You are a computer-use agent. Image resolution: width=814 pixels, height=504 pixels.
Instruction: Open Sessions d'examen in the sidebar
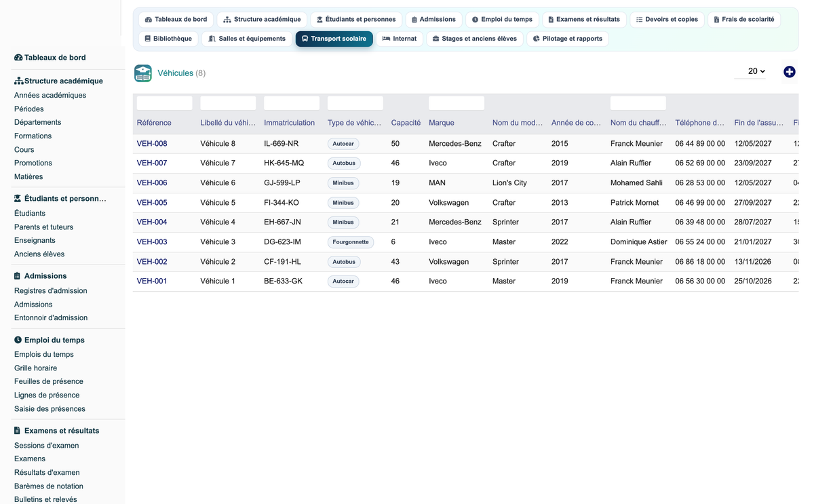tap(47, 446)
